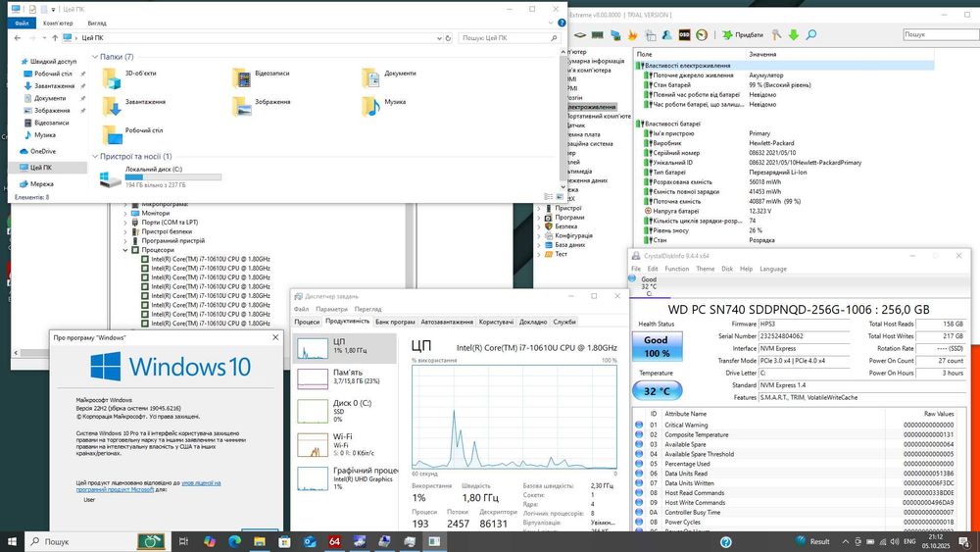Open the AIDA64 user profile icon
The height and width of the screenshot is (552, 980).
point(666,35)
